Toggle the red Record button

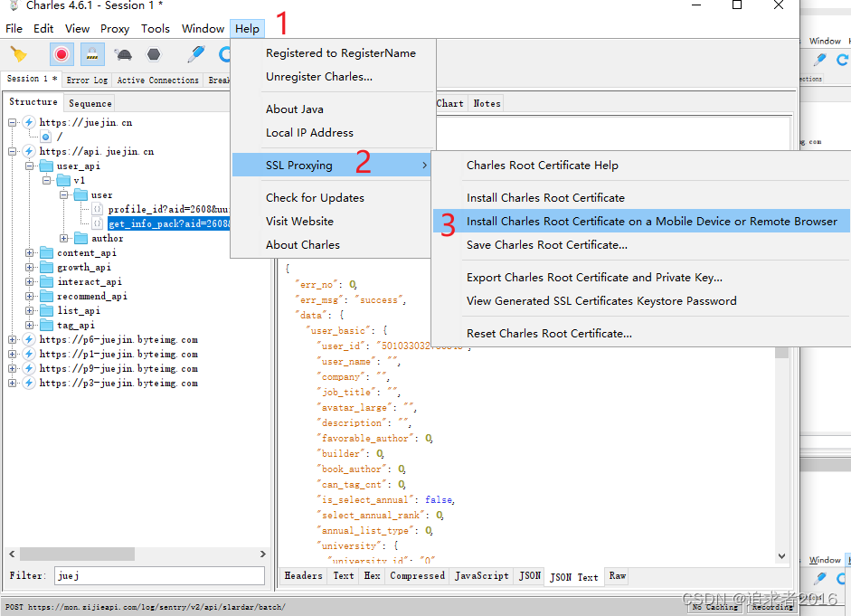pyautogui.click(x=61, y=54)
